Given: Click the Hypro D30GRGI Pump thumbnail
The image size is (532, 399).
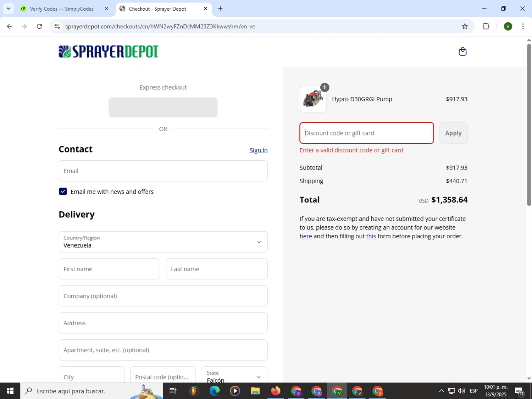Looking at the screenshot, I should coord(313,99).
